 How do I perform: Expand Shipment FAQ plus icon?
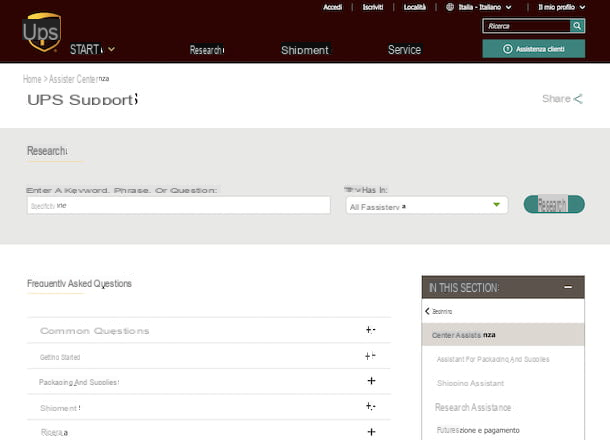pyautogui.click(x=370, y=407)
